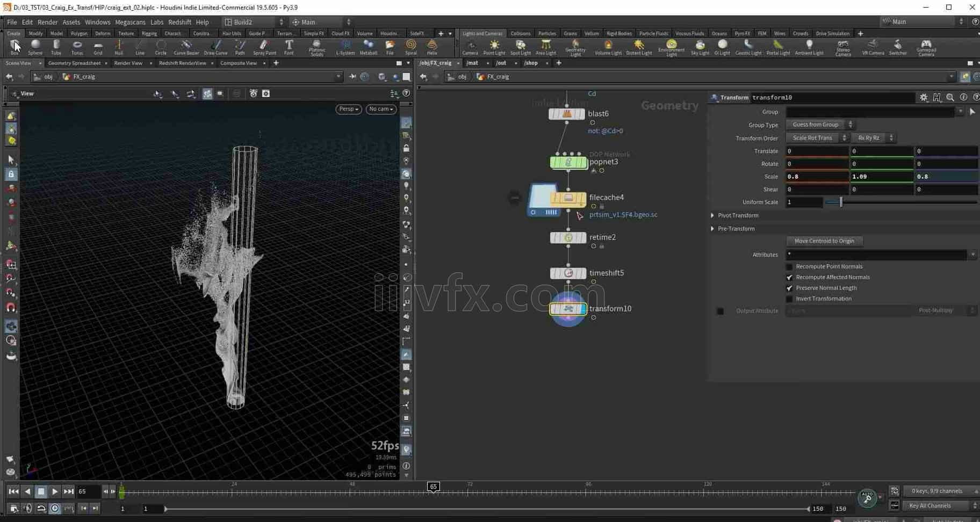Click the frame 65 timeline marker
980x522 pixels.
coord(434,487)
